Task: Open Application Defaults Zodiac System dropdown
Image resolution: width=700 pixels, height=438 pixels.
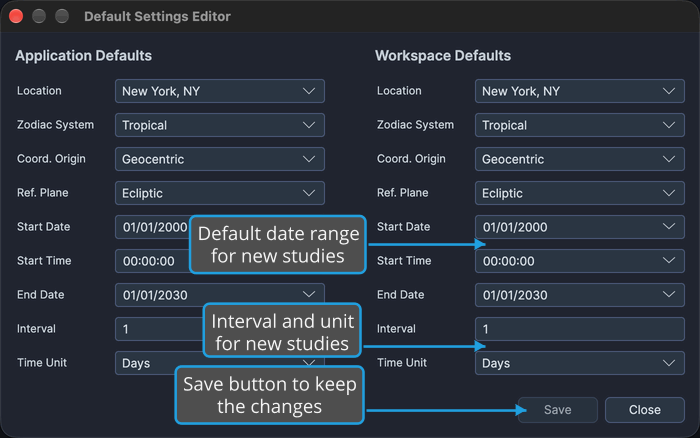Action: coord(220,125)
